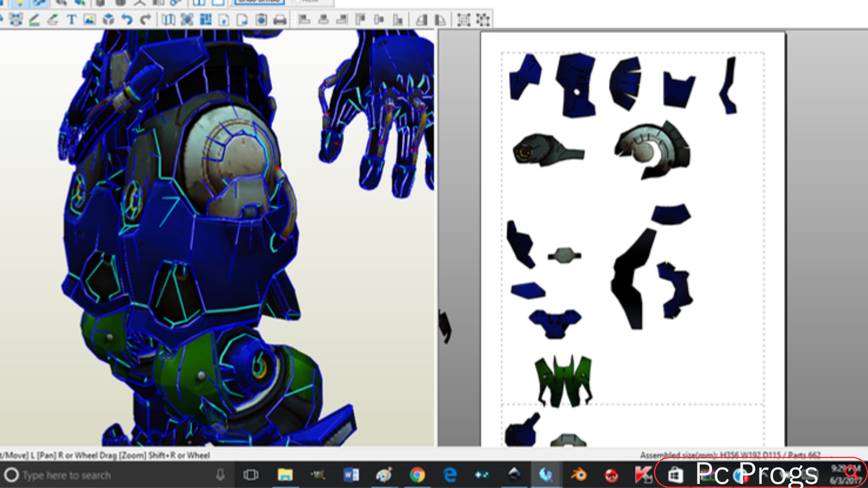Align selected parts to bottom edge

point(398,20)
